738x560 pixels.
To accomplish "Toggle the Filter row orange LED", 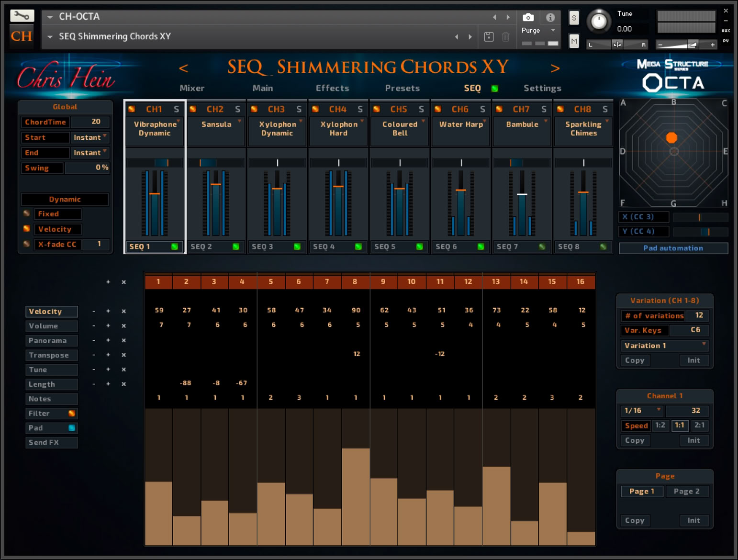I will (x=72, y=413).
